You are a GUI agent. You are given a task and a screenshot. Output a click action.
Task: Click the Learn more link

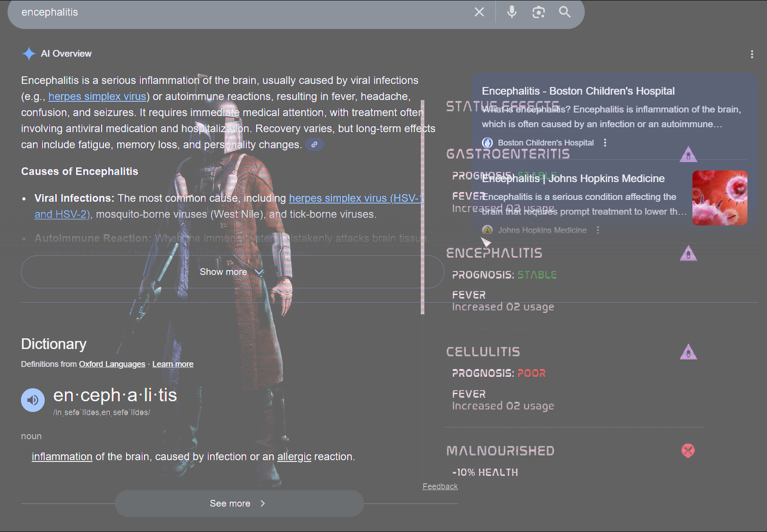coord(172,364)
